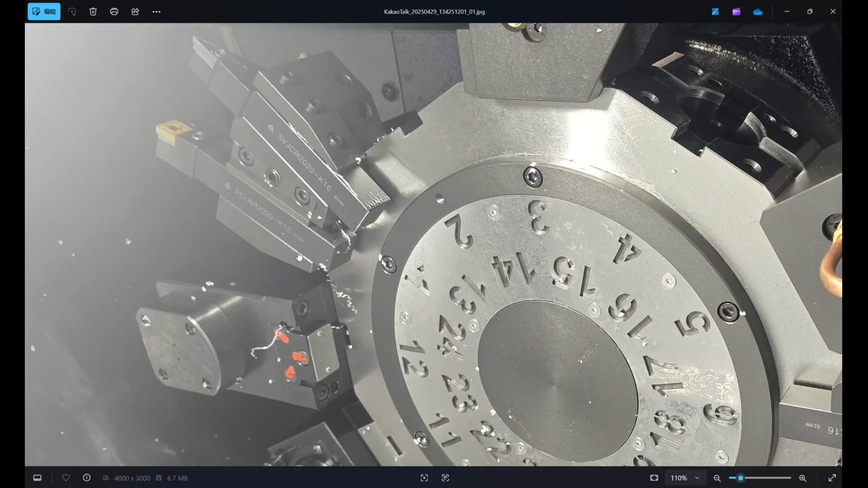This screenshot has width=868, height=488.
Task: Click the Edit (编辑) button
Action: pos(44,12)
